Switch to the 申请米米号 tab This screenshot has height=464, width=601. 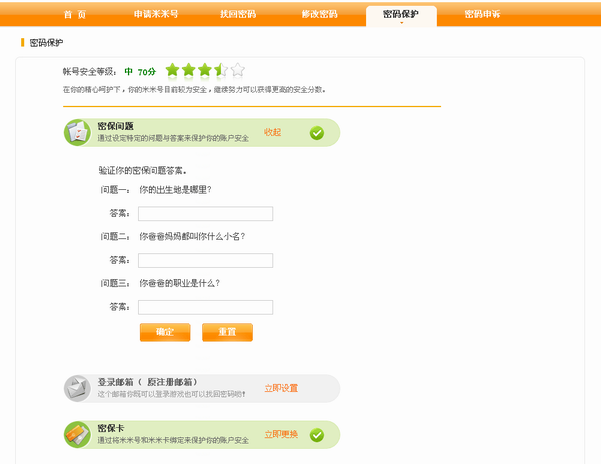click(x=155, y=15)
